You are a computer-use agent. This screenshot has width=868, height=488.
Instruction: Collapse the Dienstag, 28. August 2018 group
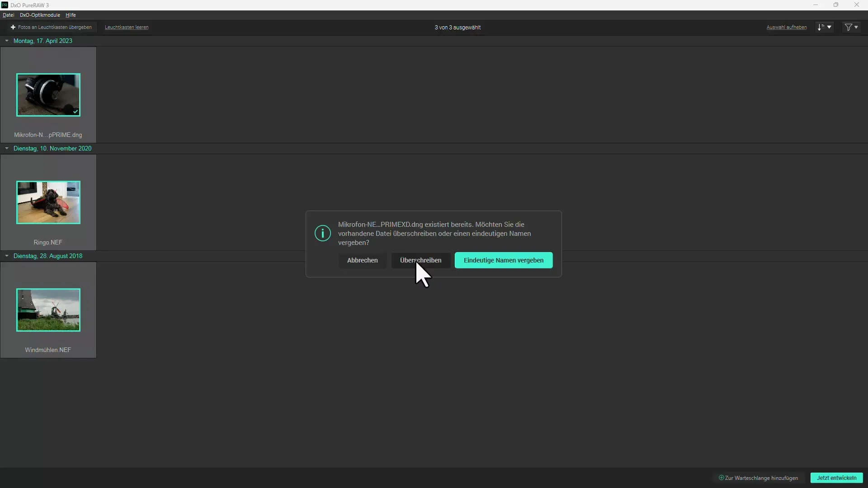coord(7,256)
